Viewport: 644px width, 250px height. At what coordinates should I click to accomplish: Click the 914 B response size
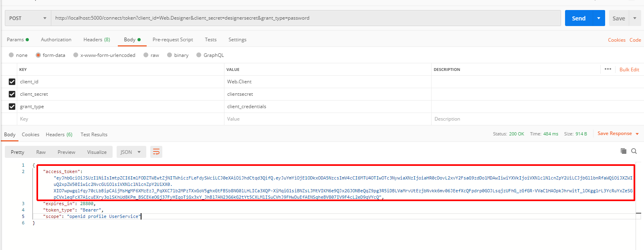tap(581, 134)
